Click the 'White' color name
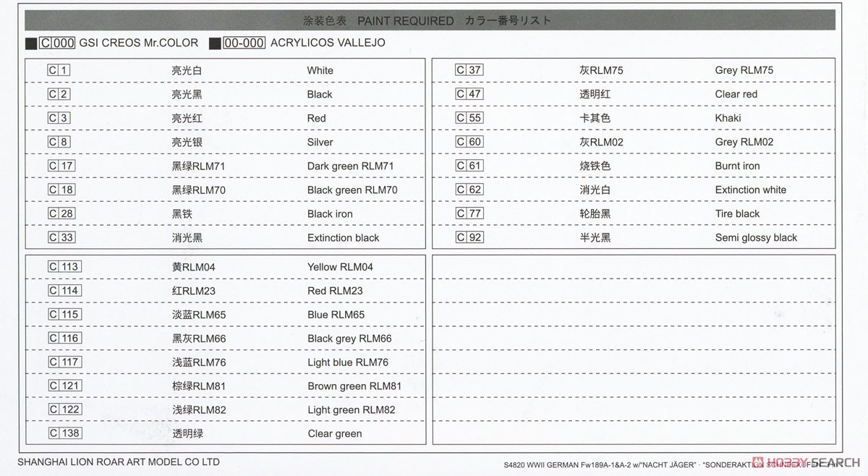 (320, 70)
